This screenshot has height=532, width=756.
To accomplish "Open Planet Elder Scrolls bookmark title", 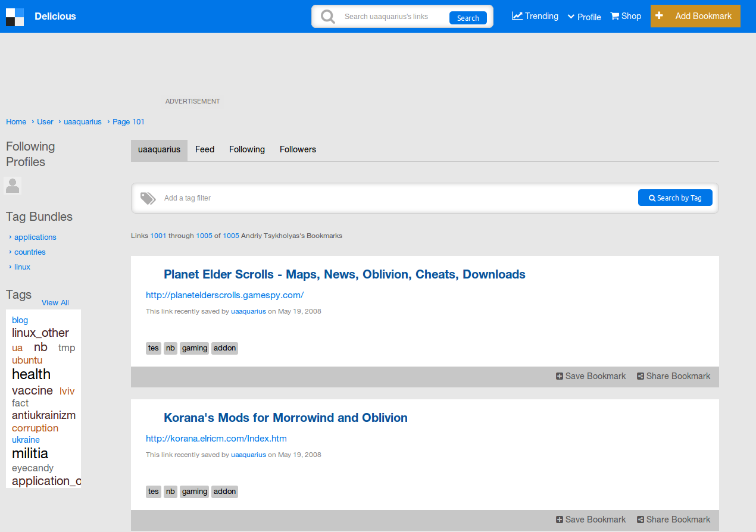I will coord(345,274).
